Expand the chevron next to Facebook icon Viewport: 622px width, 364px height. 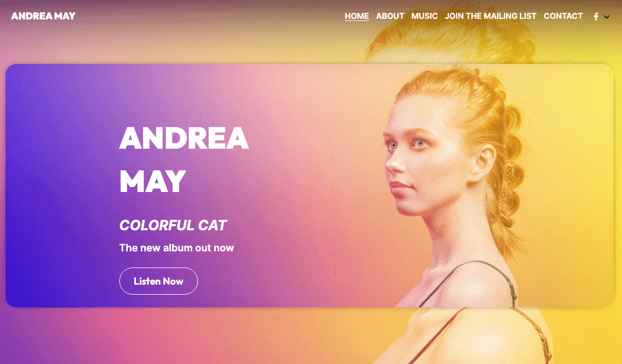606,17
